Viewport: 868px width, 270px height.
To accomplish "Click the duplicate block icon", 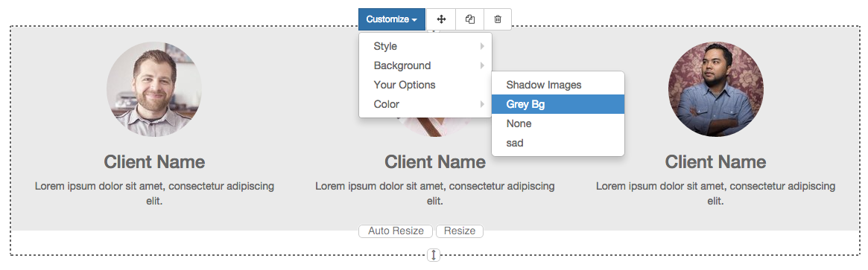I will point(470,19).
